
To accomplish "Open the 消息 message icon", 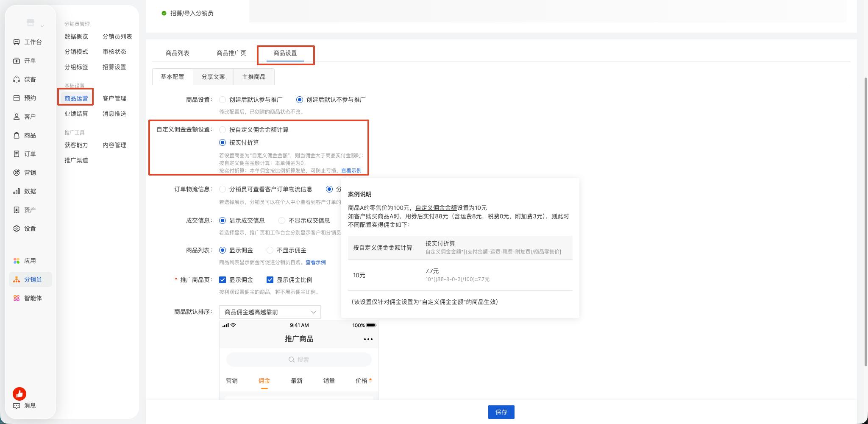I will coord(17,405).
